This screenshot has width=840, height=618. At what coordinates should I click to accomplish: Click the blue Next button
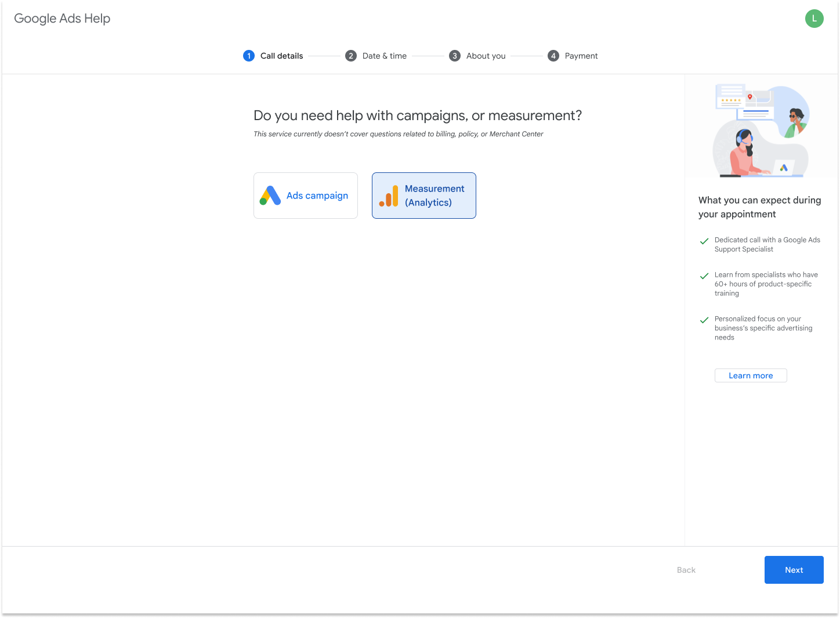click(794, 570)
